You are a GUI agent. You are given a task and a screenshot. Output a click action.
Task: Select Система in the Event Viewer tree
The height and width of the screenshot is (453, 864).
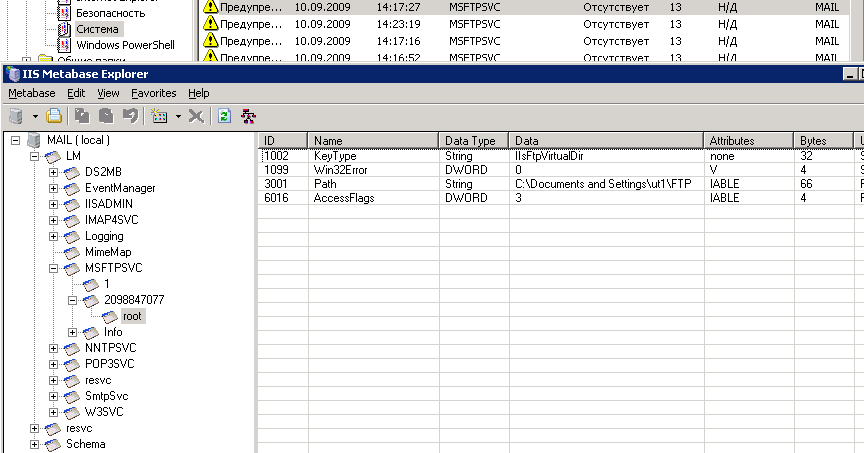pyautogui.click(x=98, y=29)
